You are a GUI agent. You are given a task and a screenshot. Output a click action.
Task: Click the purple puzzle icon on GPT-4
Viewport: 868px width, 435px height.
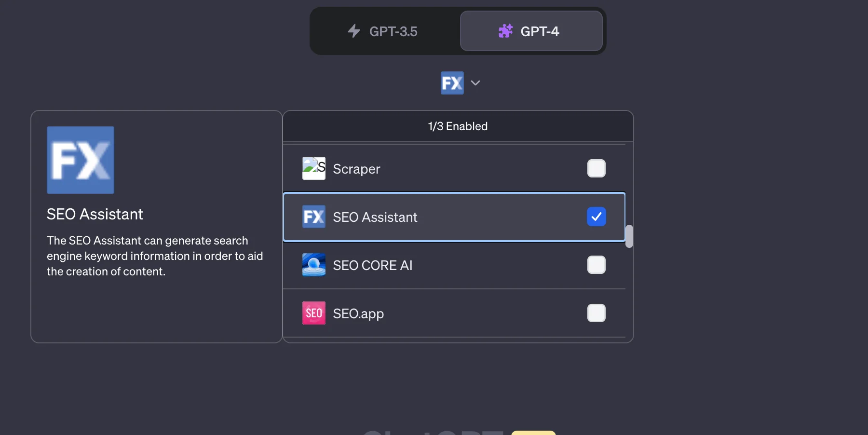pos(505,31)
